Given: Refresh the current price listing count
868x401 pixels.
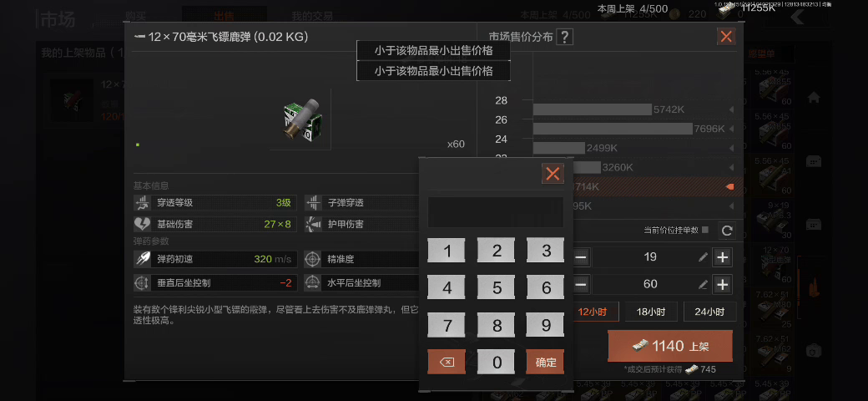Looking at the screenshot, I should click(x=728, y=231).
